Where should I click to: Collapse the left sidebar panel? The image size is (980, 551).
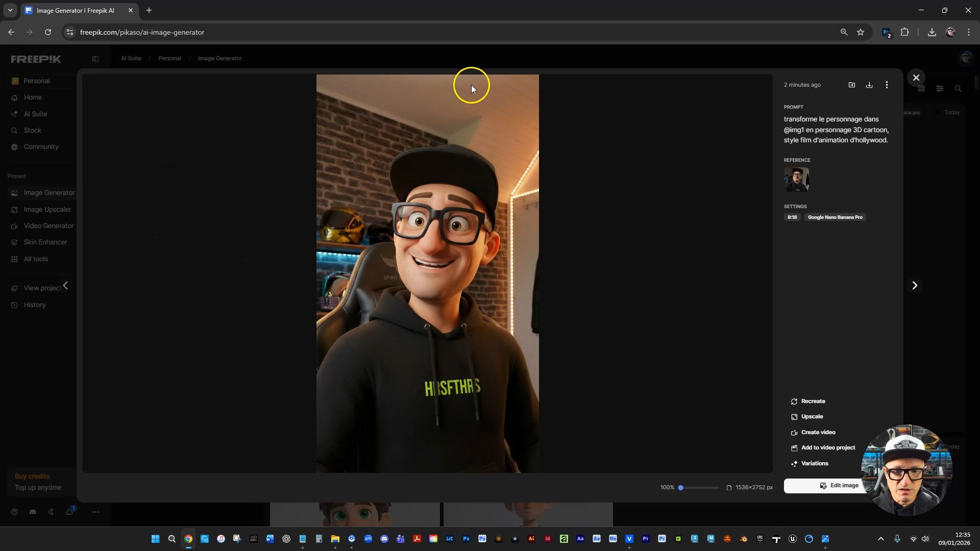96,59
